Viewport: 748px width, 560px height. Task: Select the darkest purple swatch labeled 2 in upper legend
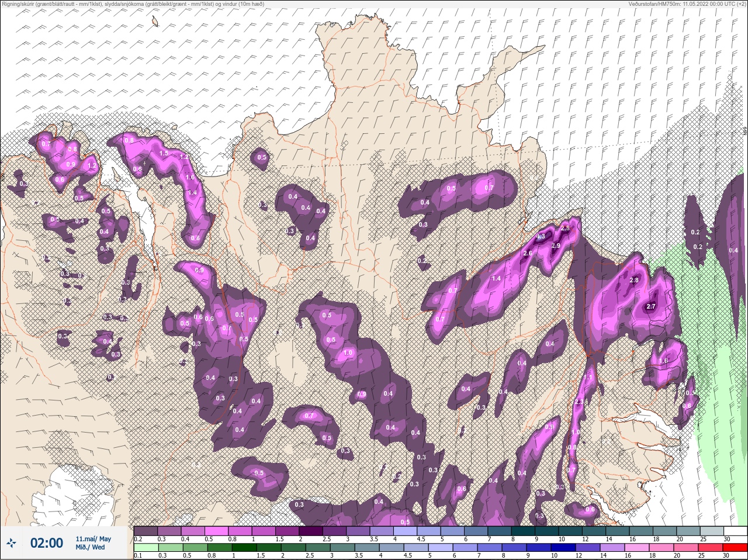[311, 531]
